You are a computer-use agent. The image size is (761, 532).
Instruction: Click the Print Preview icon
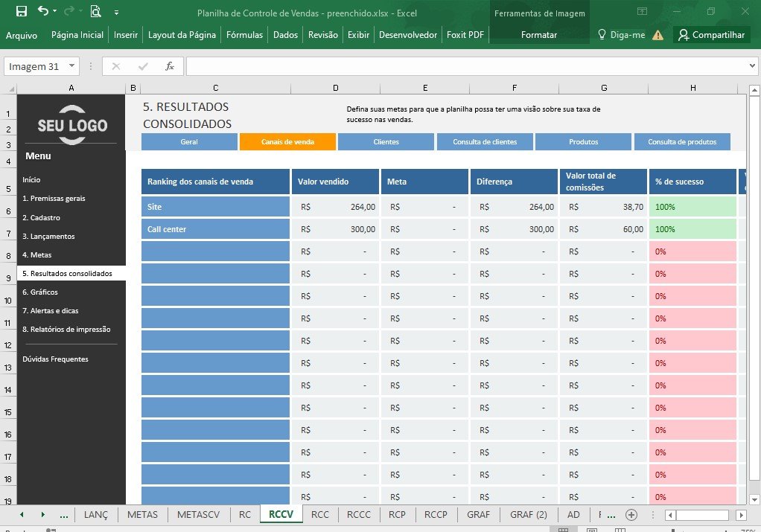click(x=95, y=11)
